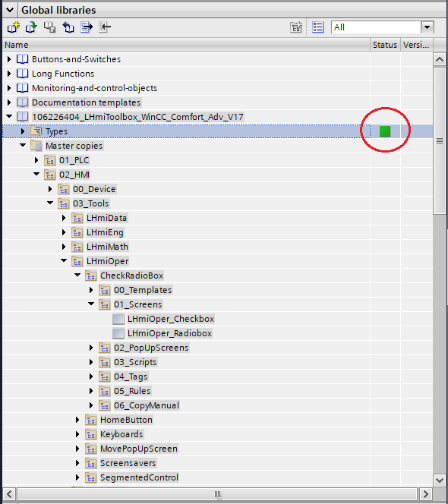Click the import library texts toolbar icon
Image resolution: width=448 pixels, height=504 pixels.
[x=105, y=27]
